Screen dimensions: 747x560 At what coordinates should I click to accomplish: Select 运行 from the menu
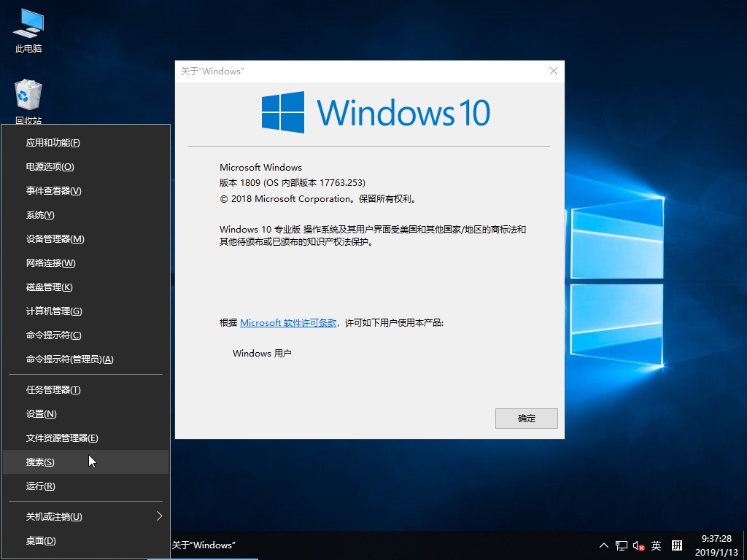pyautogui.click(x=40, y=486)
